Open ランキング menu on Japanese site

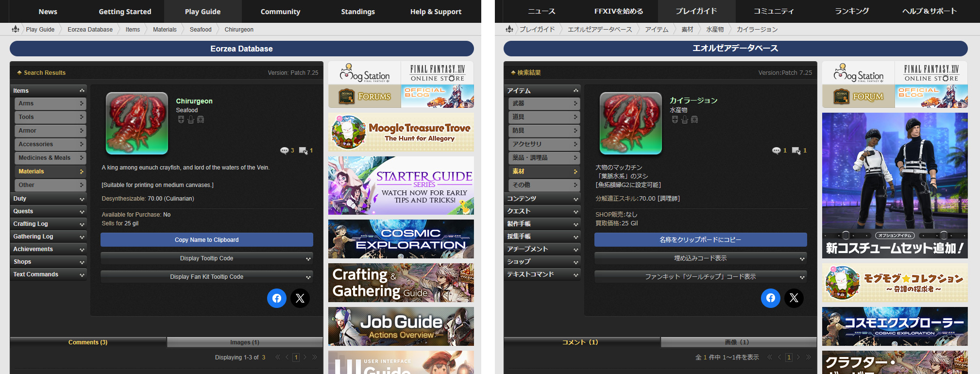pos(852,11)
